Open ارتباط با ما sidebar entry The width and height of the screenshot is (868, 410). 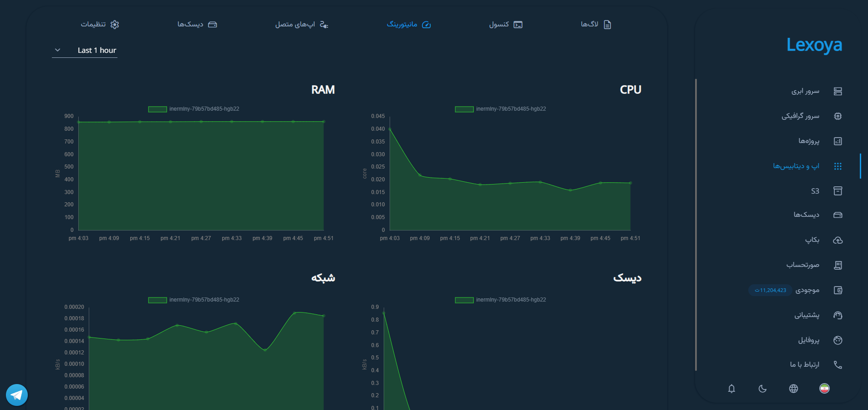pyautogui.click(x=804, y=365)
